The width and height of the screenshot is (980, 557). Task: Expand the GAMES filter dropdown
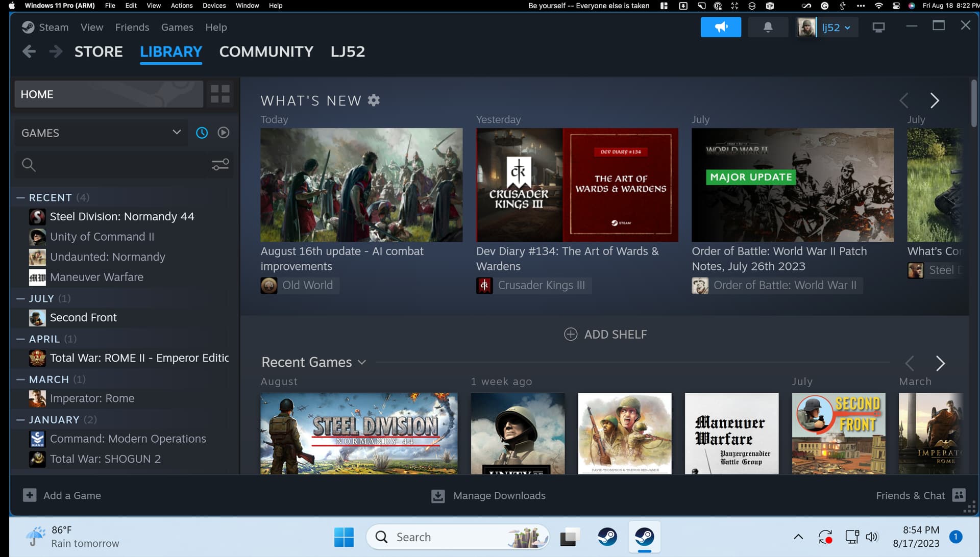[x=177, y=133]
